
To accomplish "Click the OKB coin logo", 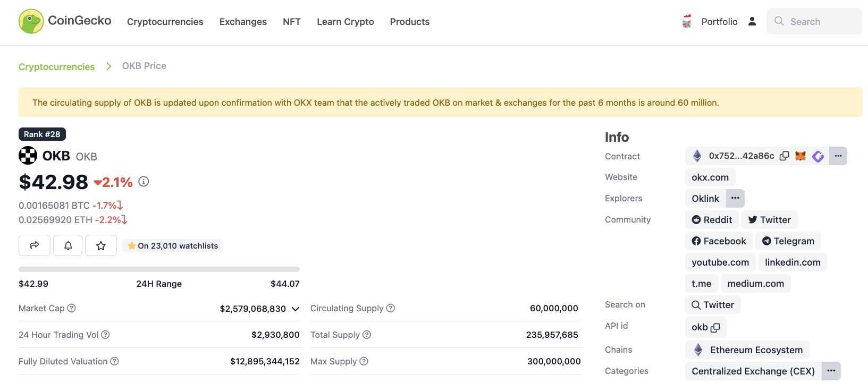I will click(28, 156).
